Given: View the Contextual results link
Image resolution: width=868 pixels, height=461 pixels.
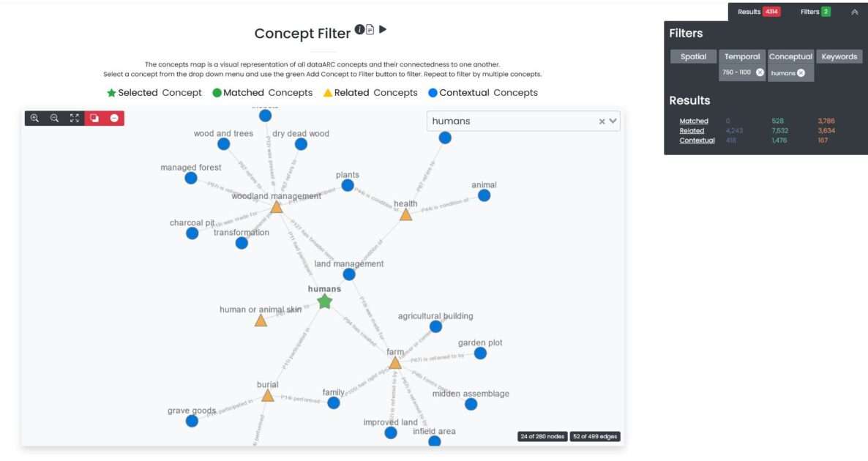Looking at the screenshot, I should 696,140.
